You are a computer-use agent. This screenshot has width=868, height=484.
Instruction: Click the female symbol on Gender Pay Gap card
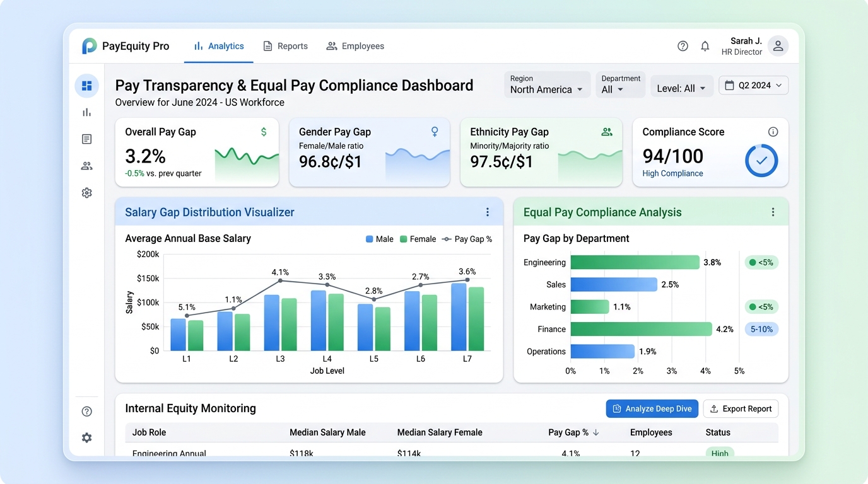click(x=435, y=132)
